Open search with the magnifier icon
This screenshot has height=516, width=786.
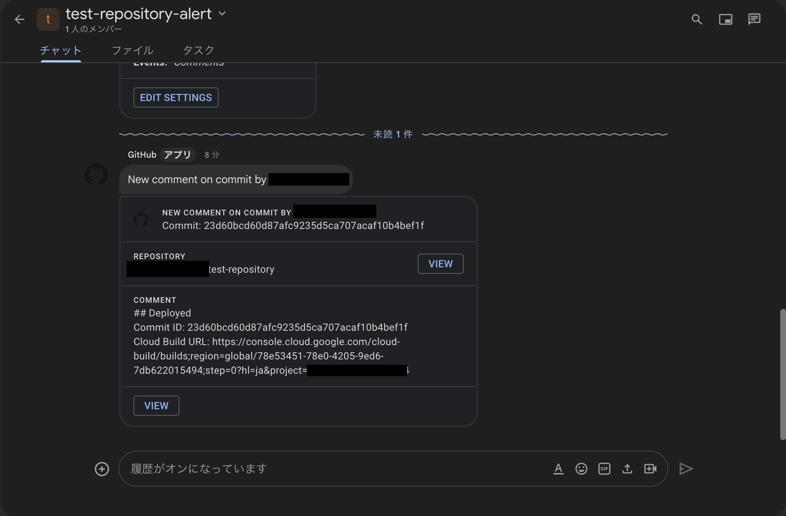pos(696,20)
